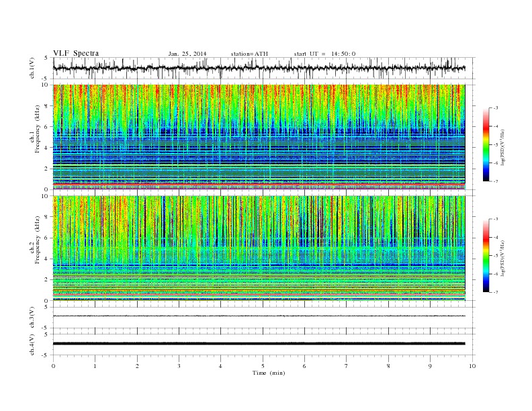Click the "station=ATH" header label
The height and width of the screenshot is (411, 532).
(x=249, y=54)
